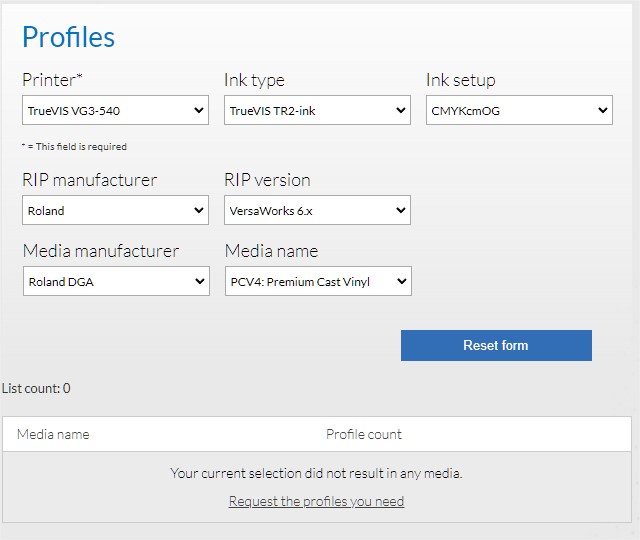
Task: Click the 'RIP manufacturer' field label
Action: click(x=89, y=180)
